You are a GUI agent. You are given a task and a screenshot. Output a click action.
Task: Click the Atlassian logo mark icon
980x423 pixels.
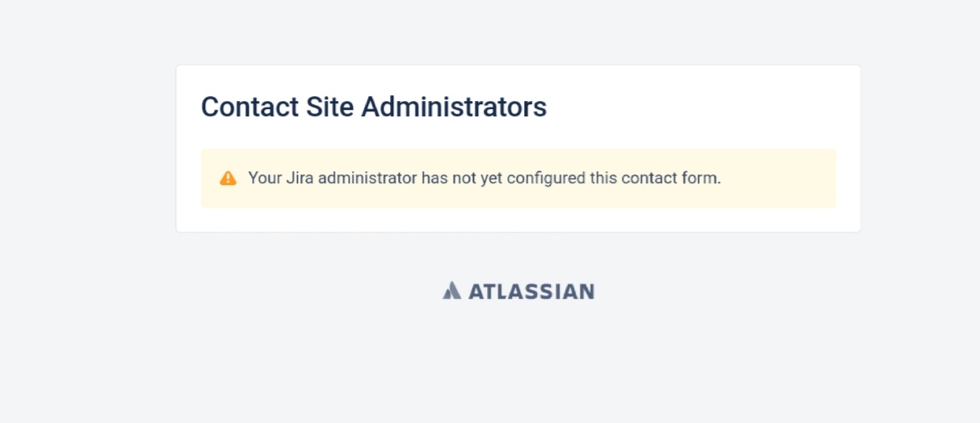point(452,291)
